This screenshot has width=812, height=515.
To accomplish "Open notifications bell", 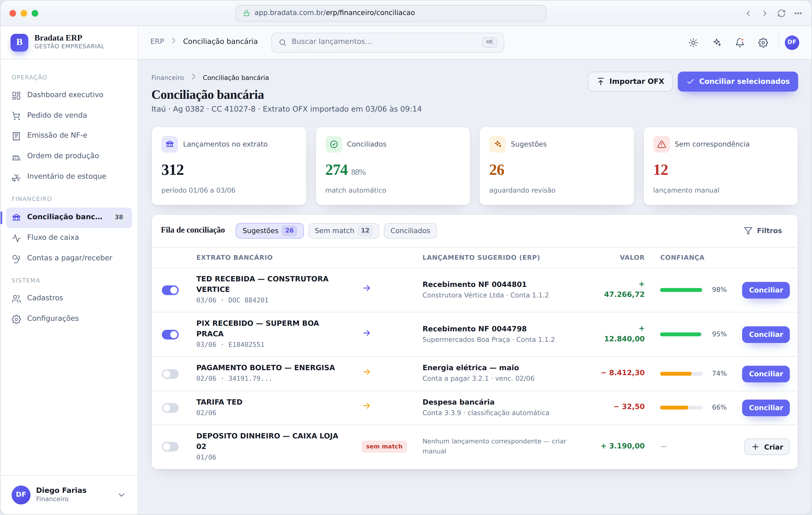I will (740, 42).
